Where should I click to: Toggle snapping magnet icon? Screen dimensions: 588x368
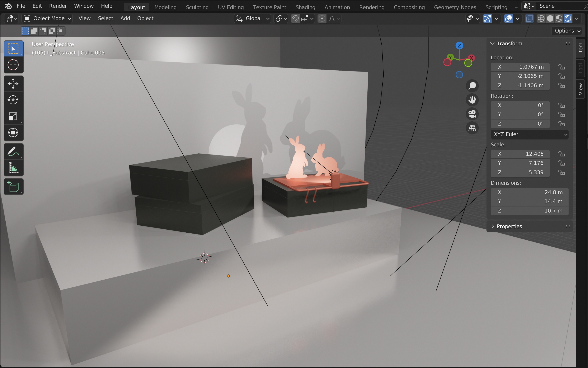[295, 18]
